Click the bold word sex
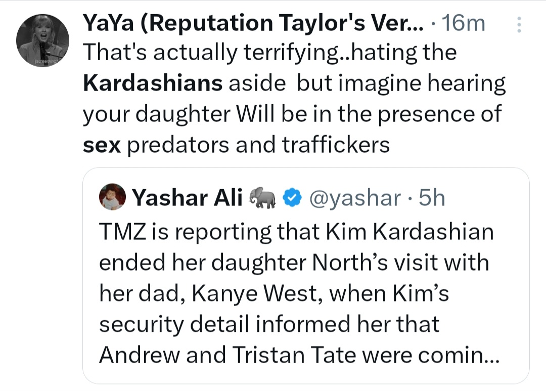 coord(101,145)
